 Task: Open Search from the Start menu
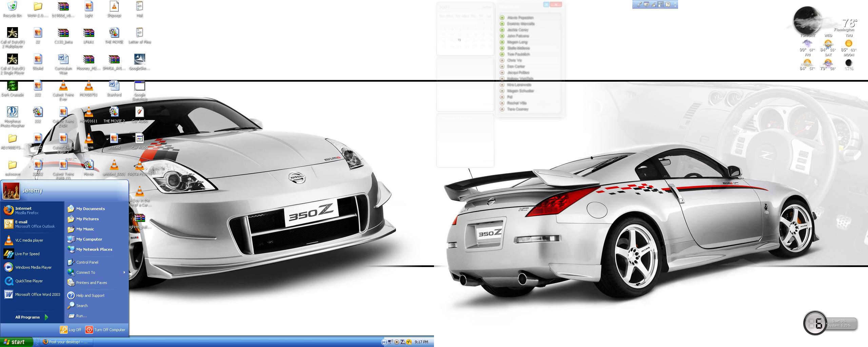(x=97, y=306)
